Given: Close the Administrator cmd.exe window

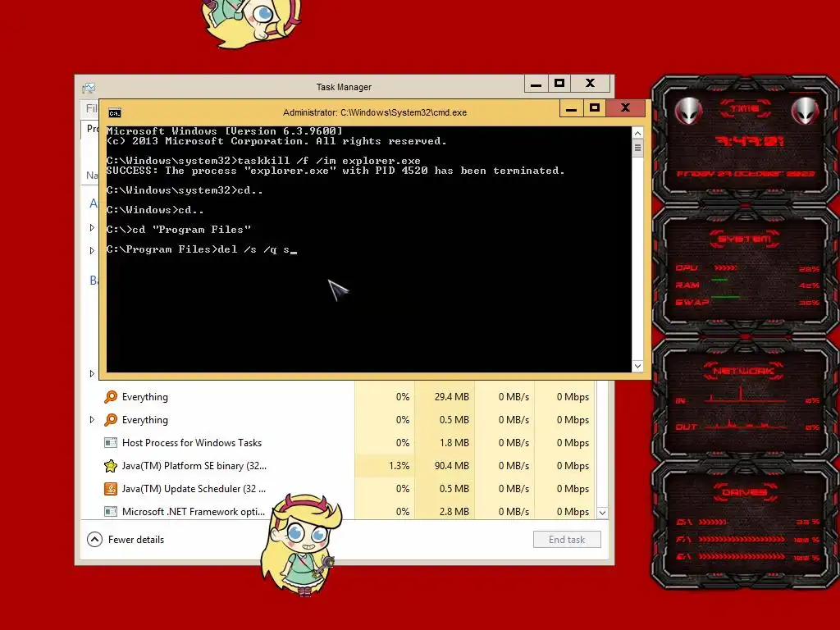Looking at the screenshot, I should (x=625, y=108).
